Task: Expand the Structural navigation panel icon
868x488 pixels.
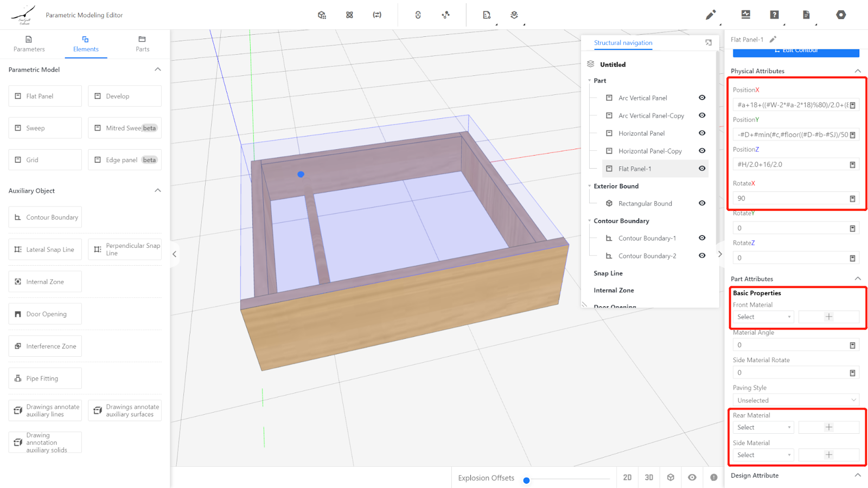Action: tap(709, 43)
